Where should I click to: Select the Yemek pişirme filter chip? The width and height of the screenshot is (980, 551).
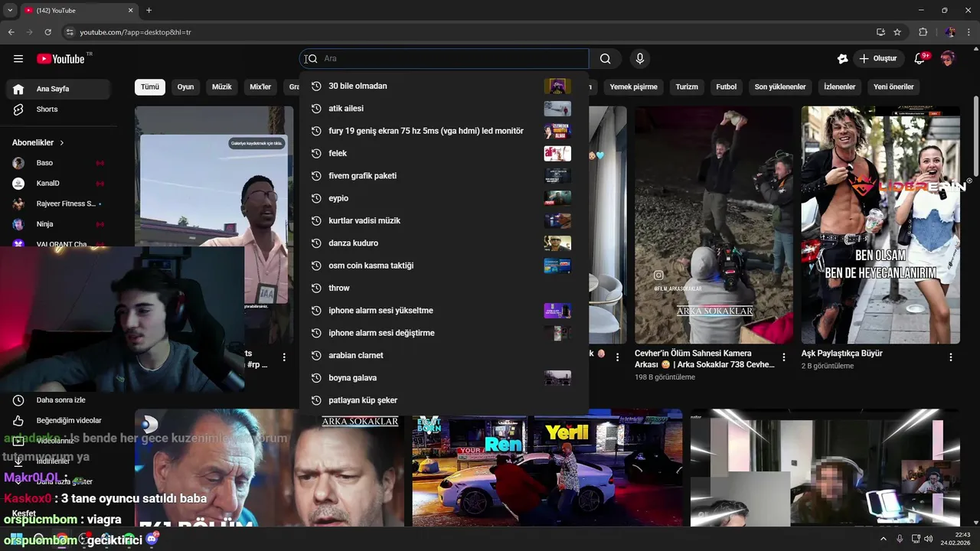pos(633,86)
